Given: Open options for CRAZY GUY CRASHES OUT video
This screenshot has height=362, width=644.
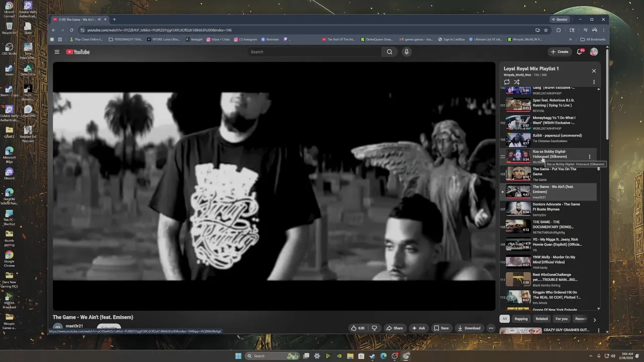Looking at the screenshot, I should pyautogui.click(x=598, y=330).
